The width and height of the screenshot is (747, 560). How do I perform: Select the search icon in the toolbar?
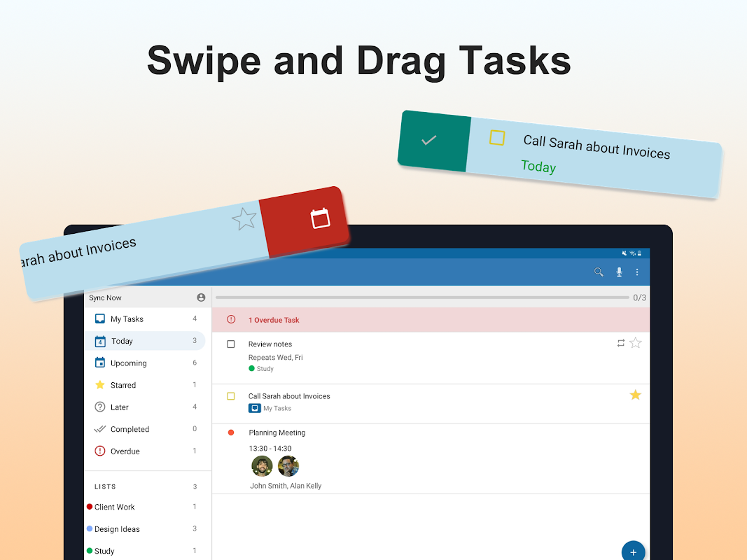[x=599, y=272]
